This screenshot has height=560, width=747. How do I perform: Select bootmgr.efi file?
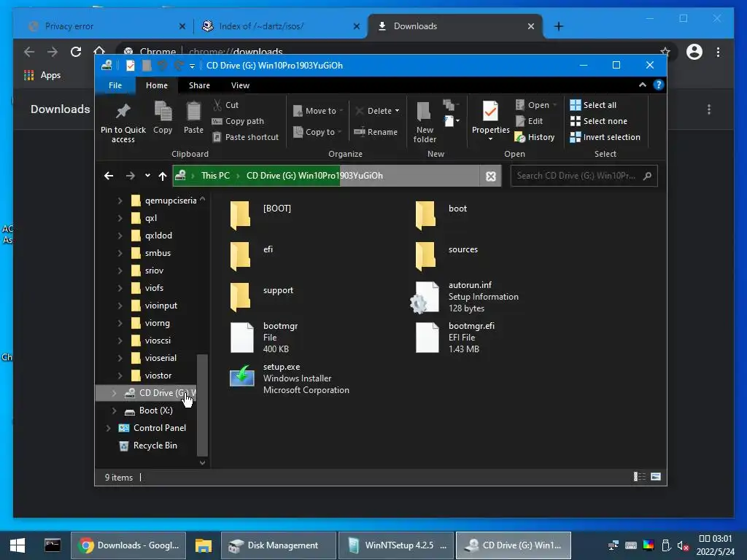tap(457, 338)
